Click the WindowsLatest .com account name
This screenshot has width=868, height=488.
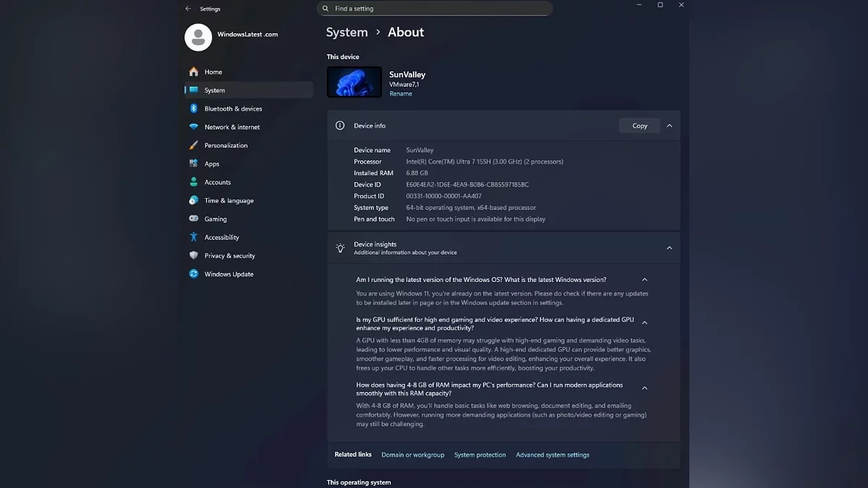[247, 35]
